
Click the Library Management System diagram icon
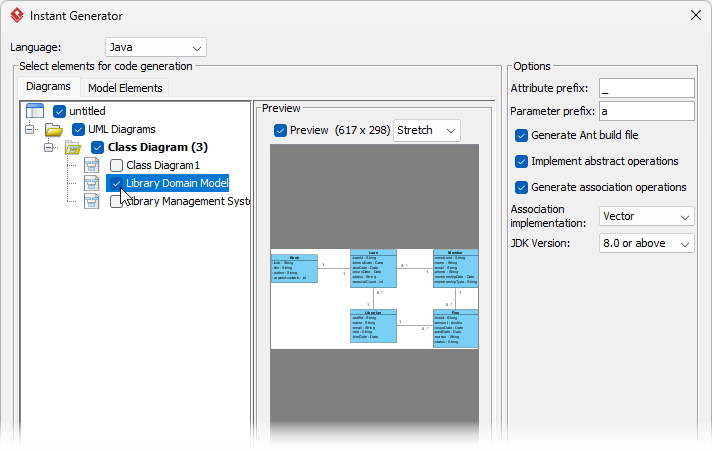click(x=92, y=202)
